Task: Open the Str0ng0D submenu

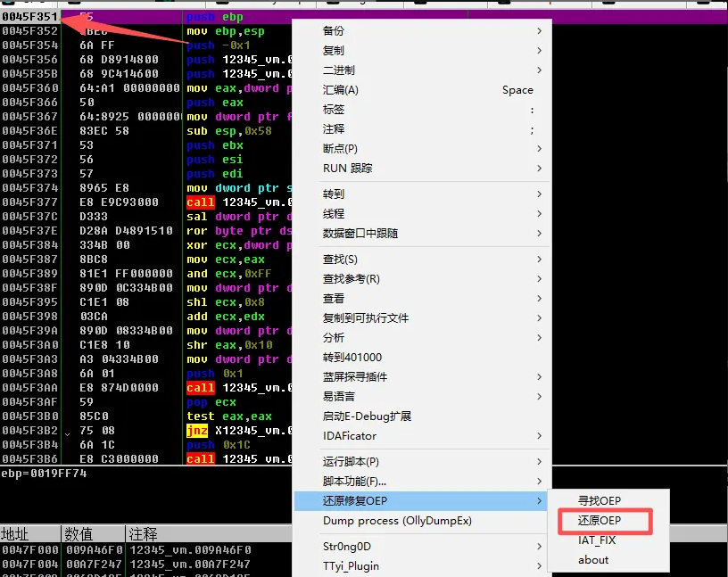Action: (x=422, y=547)
